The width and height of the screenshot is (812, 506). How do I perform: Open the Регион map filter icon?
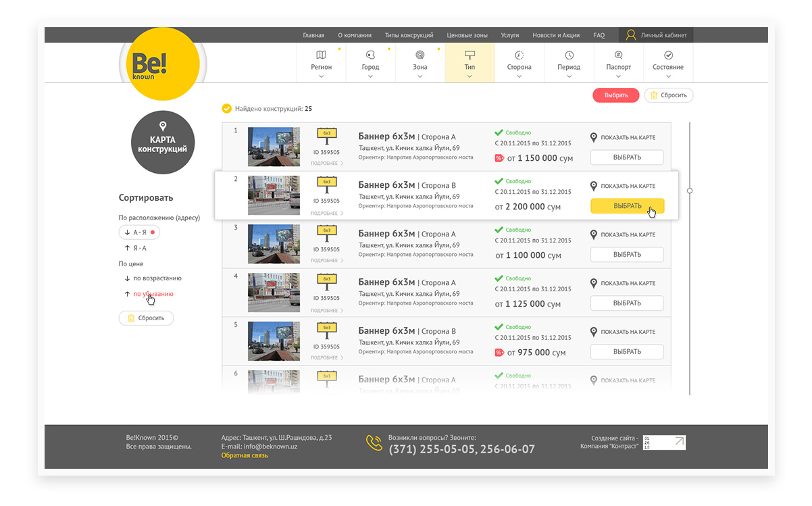(x=321, y=55)
